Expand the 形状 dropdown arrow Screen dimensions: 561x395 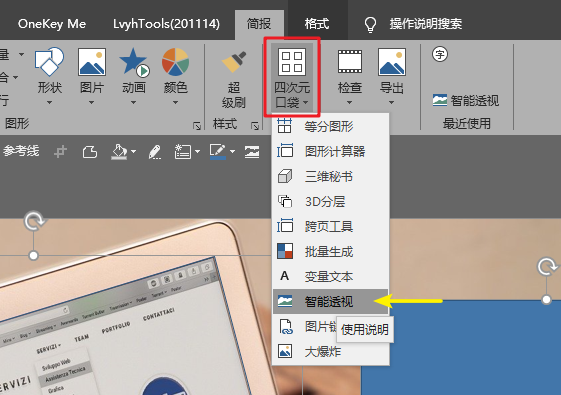pos(49,103)
